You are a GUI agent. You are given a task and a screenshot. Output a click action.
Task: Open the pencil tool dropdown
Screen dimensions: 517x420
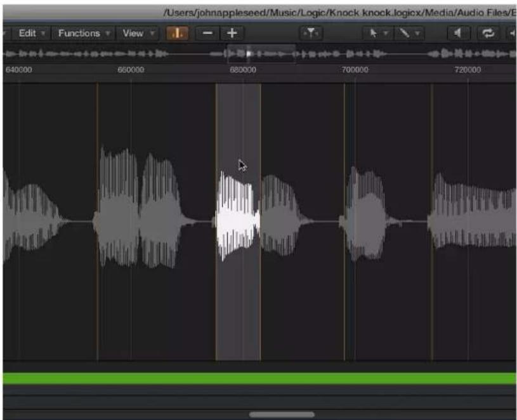click(409, 33)
